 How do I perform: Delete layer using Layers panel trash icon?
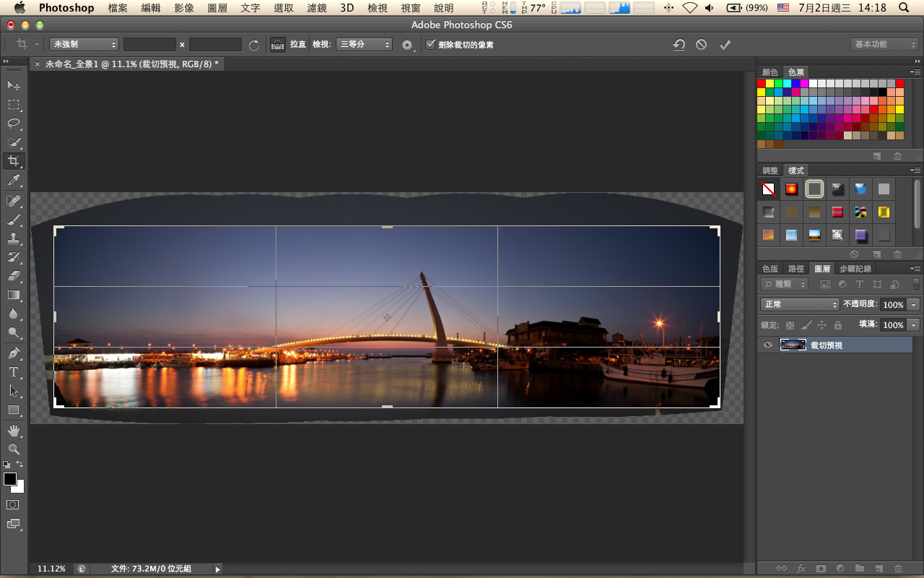point(898,569)
